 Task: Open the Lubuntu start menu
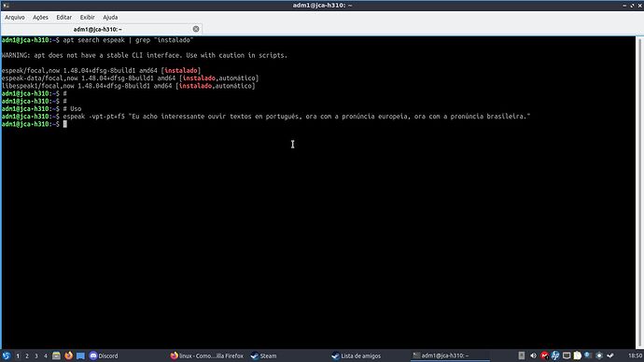pyautogui.click(x=7, y=355)
